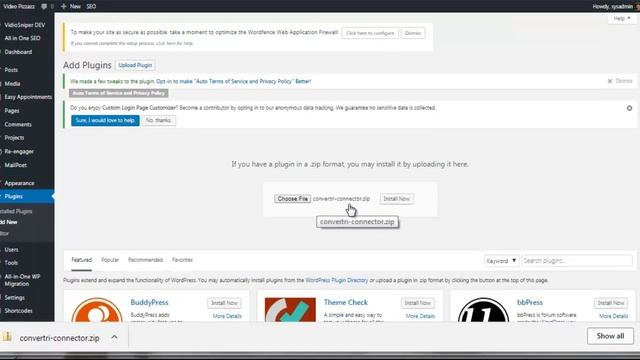Open All in One SEO sidebar item
The height and width of the screenshot is (360, 640).
pyautogui.click(x=22, y=38)
